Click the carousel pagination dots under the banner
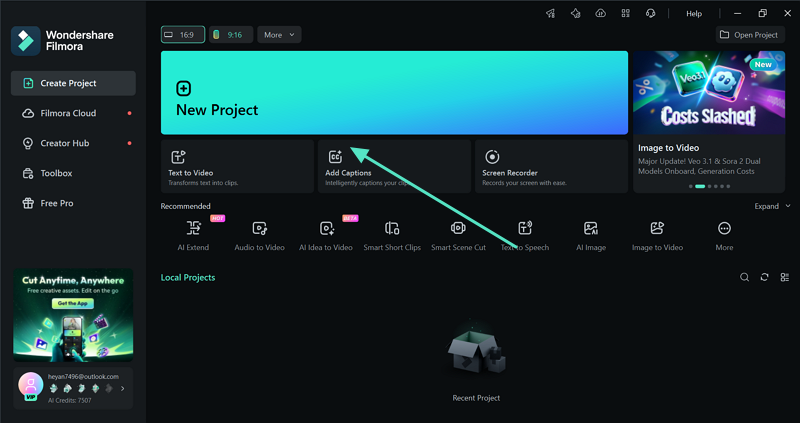 coord(709,186)
